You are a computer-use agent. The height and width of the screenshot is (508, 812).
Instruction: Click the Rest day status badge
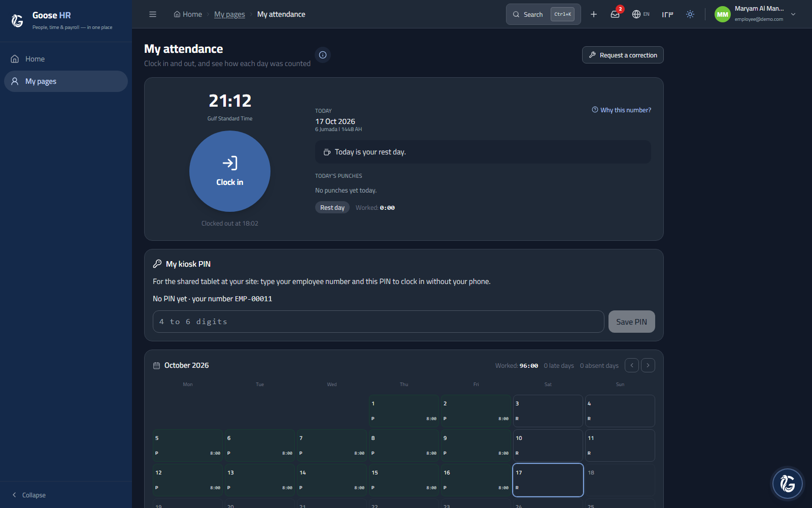click(x=332, y=207)
